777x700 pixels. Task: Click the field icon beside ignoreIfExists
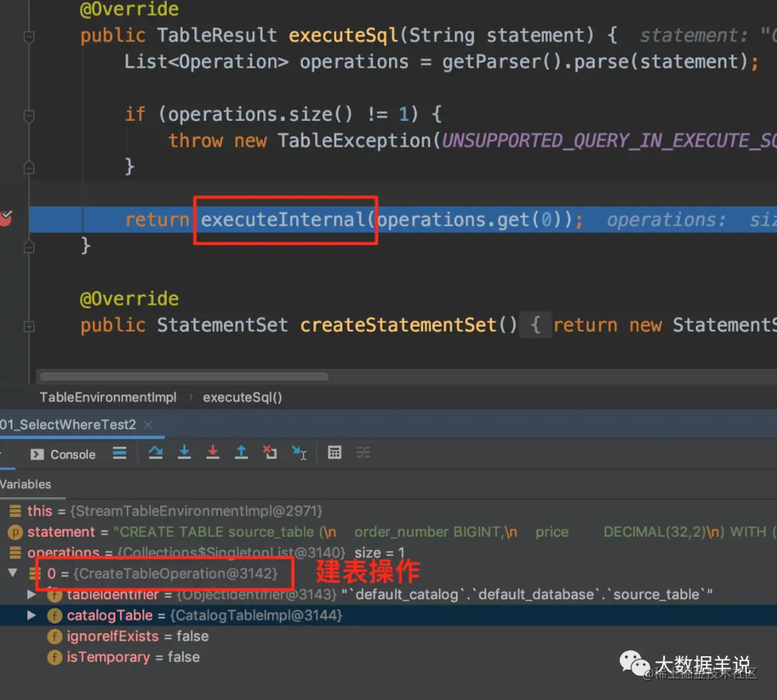click(55, 636)
